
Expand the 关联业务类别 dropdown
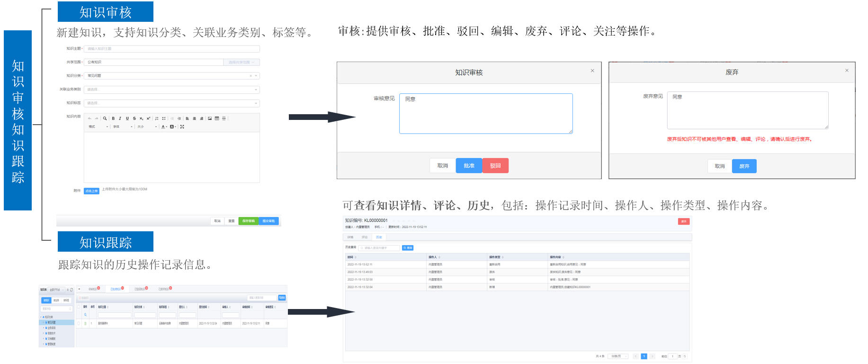coord(171,90)
